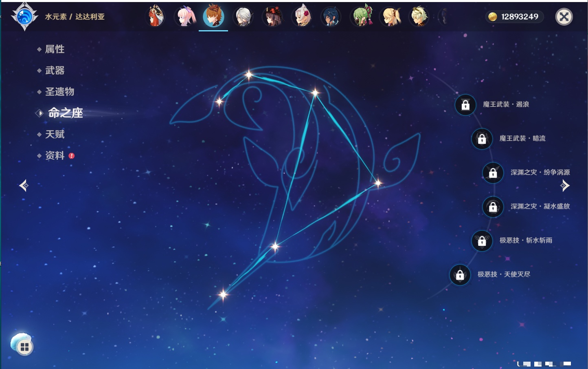588x369 pixels.
Task: Select the character avatar with flower hat
Action: [272, 17]
